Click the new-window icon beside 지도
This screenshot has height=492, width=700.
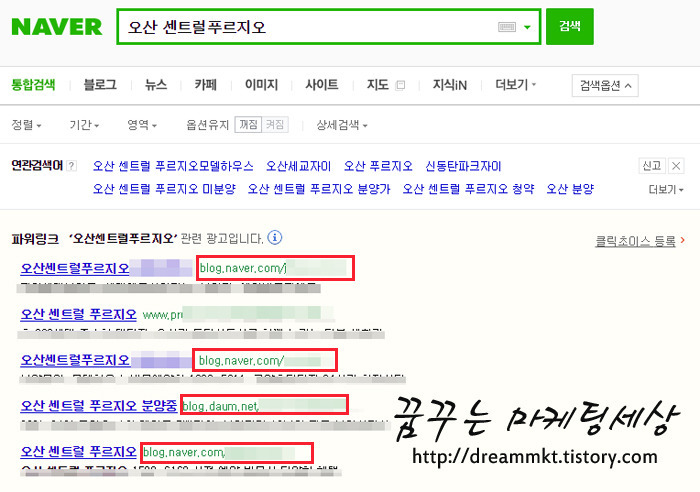coord(400,85)
